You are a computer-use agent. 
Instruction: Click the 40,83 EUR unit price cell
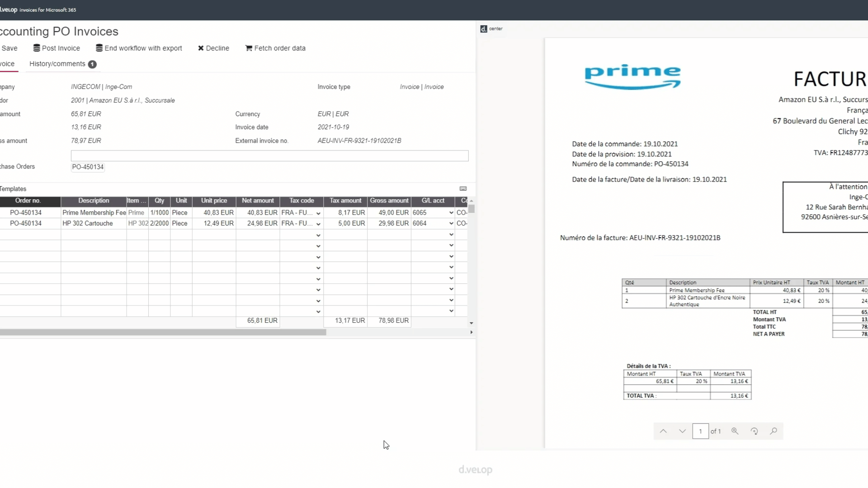pos(214,212)
